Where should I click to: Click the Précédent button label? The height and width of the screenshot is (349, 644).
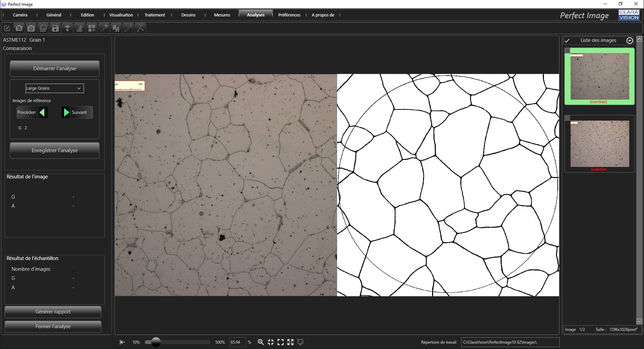(27, 112)
